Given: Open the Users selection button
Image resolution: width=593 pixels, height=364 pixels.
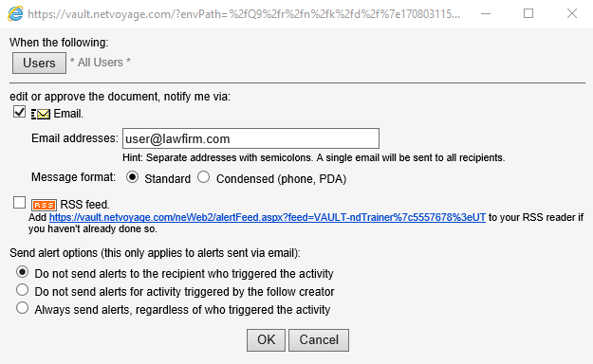Looking at the screenshot, I should point(39,63).
